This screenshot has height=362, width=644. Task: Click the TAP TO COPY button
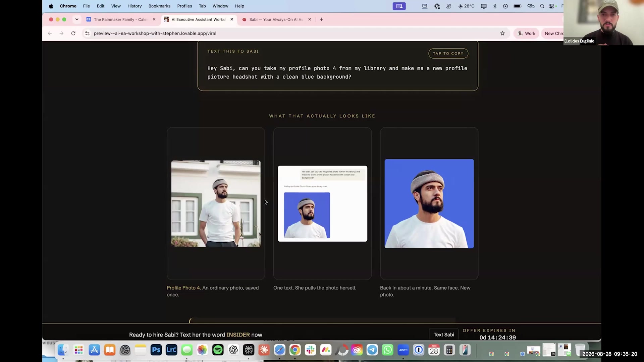pyautogui.click(x=448, y=53)
